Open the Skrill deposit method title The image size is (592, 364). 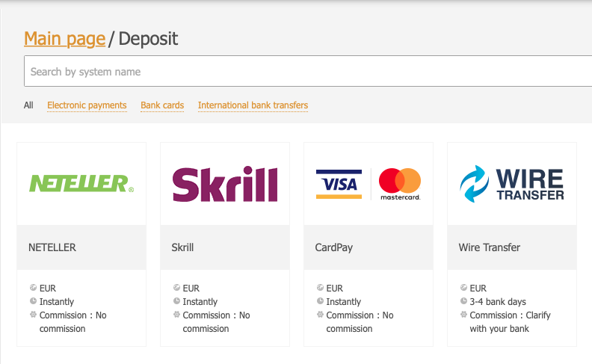click(x=182, y=247)
